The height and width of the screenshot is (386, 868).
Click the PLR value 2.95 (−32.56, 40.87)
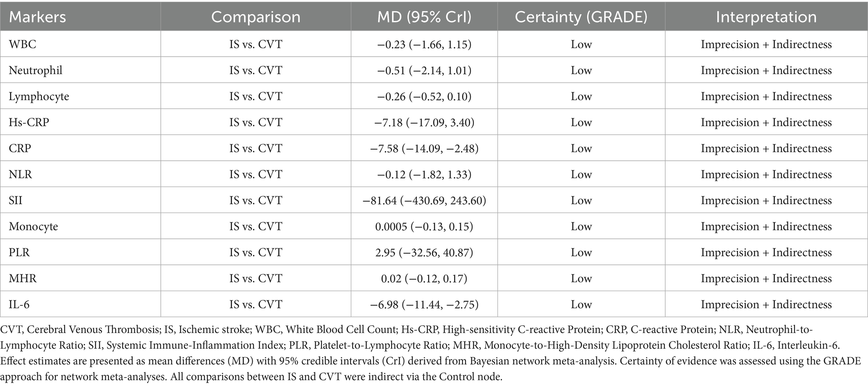(x=424, y=252)
